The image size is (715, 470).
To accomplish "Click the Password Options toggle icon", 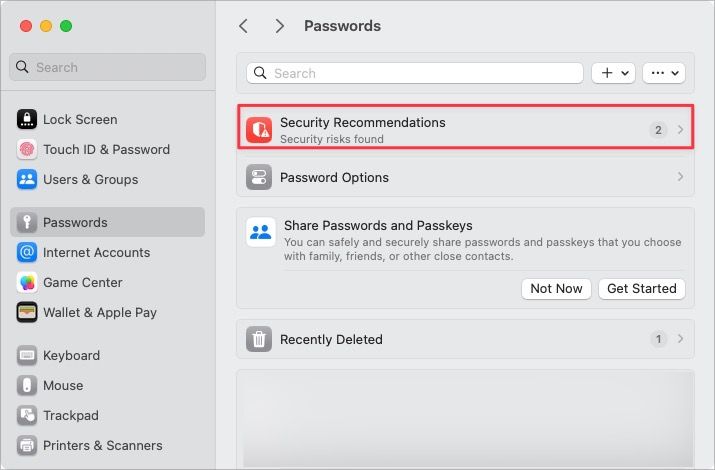I will pos(259,177).
